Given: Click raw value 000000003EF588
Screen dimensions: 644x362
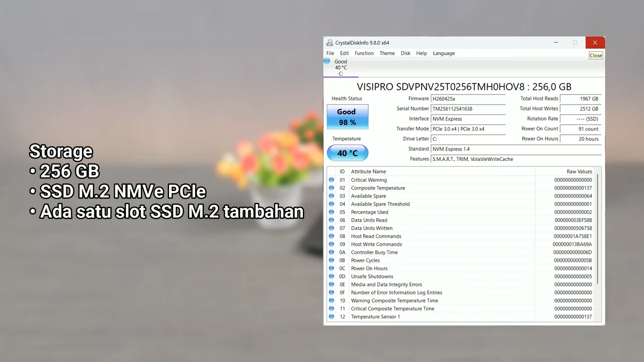Looking at the screenshot, I should pos(573,220).
